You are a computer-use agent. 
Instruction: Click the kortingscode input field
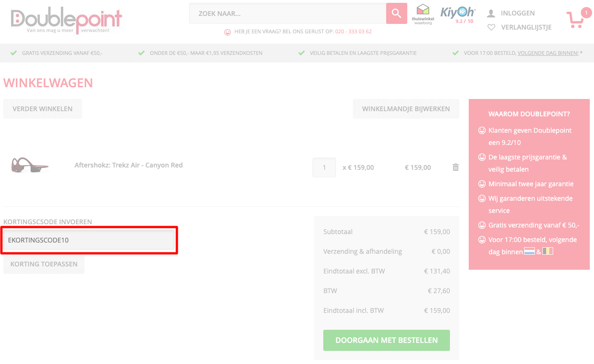(89, 240)
